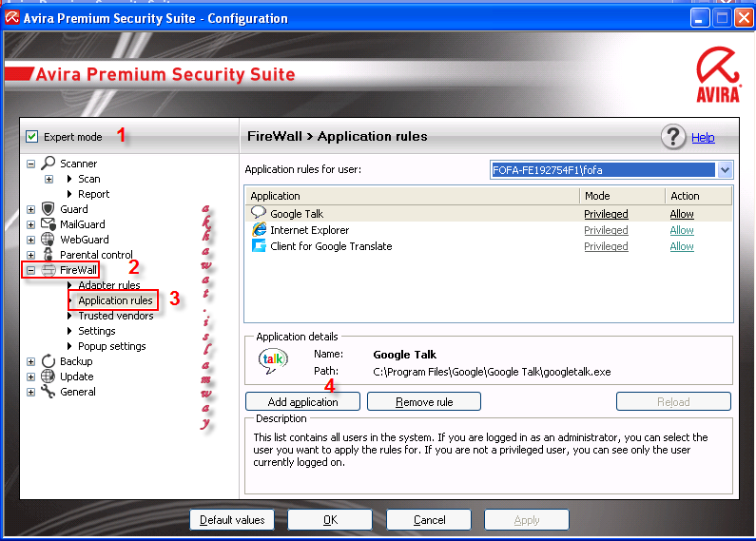Click the Parental control icon

click(48, 254)
